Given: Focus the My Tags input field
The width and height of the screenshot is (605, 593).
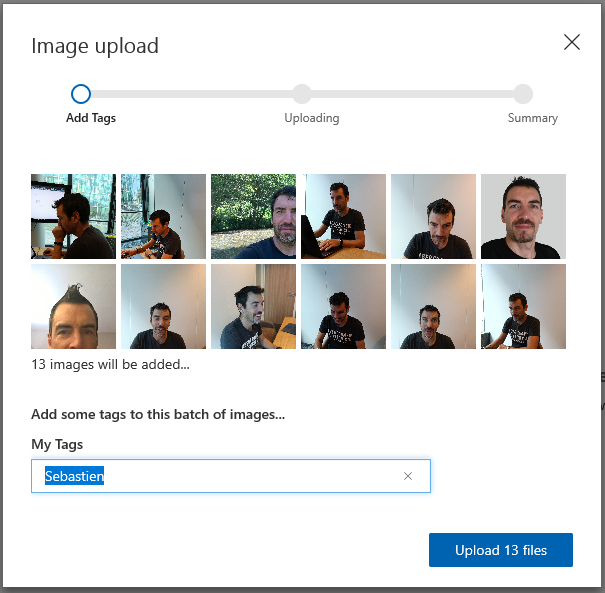Looking at the screenshot, I should pos(231,476).
